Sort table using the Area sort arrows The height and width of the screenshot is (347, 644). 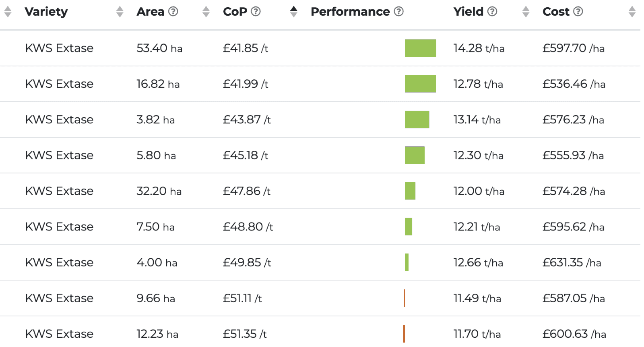(206, 12)
